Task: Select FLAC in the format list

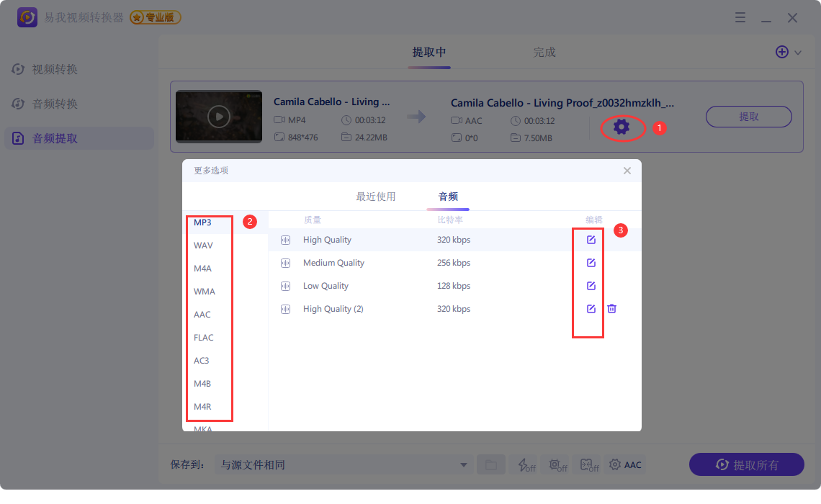Action: (x=204, y=338)
